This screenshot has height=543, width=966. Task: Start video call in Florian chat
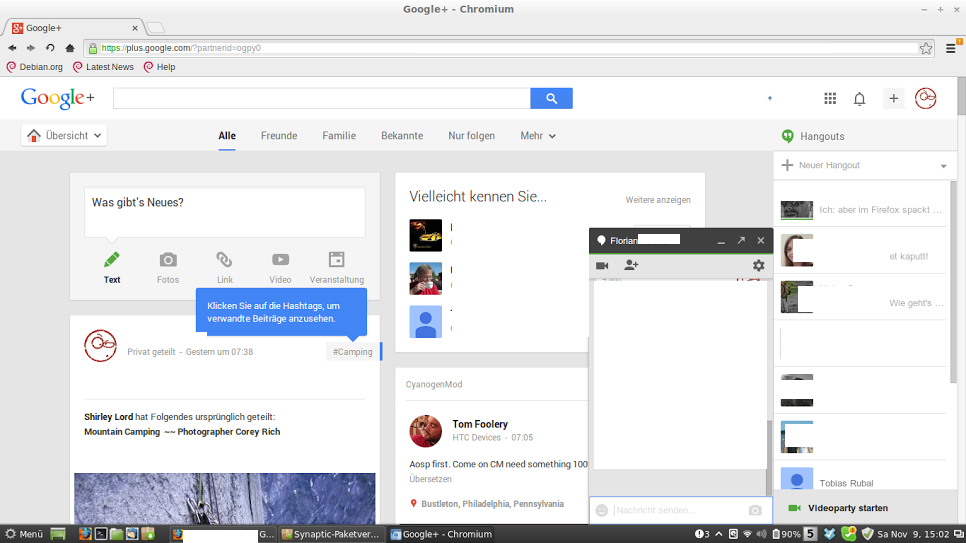click(602, 266)
